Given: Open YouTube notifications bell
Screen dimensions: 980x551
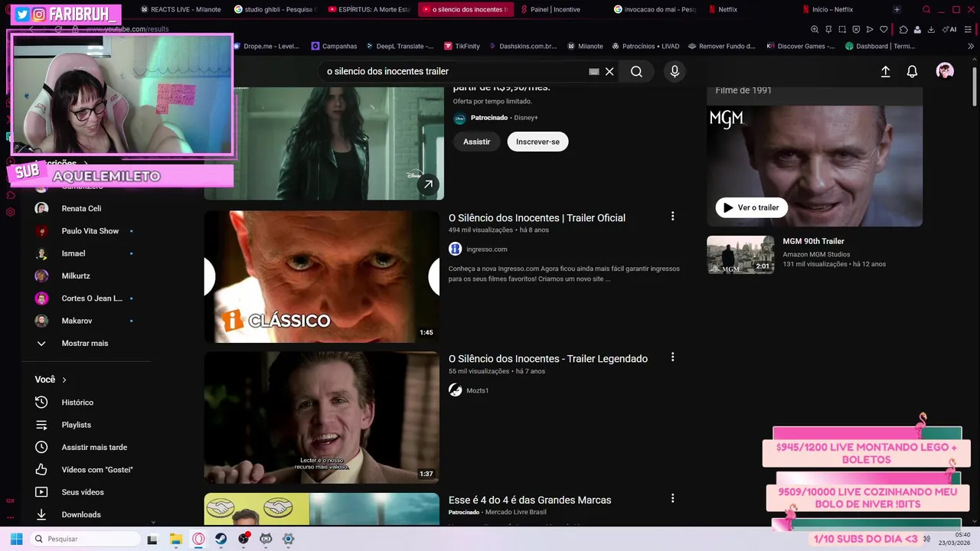Looking at the screenshot, I should (912, 71).
